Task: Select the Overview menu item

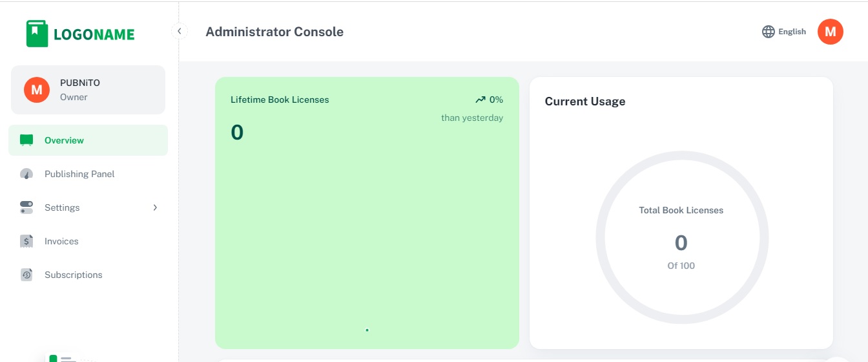Action: pyautogui.click(x=64, y=140)
